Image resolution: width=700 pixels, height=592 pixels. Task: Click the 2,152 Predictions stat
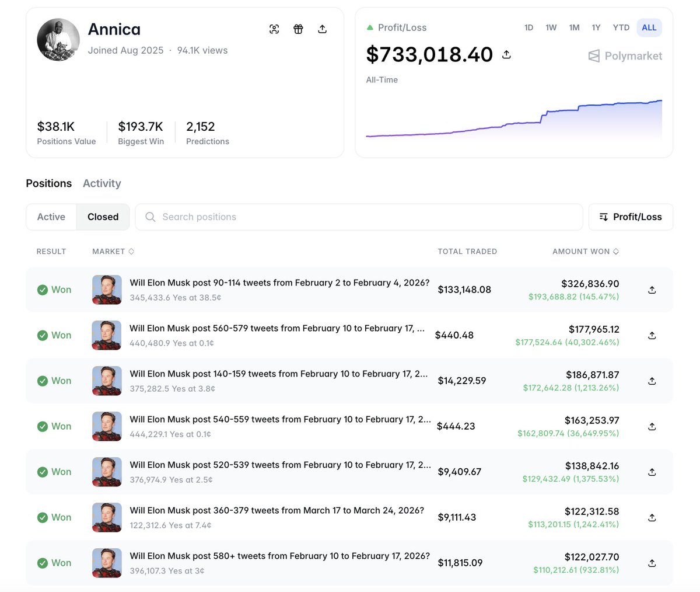coord(208,133)
